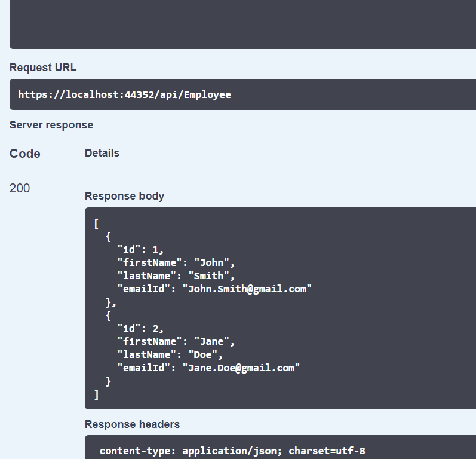Click the "Response body" label
Image resolution: width=476 pixels, height=459 pixels.
(124, 196)
